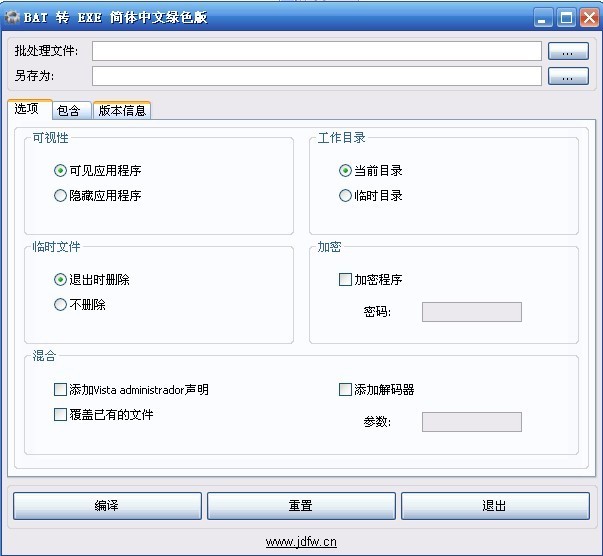This screenshot has width=603, height=556.
Task: Close the BAT 转 EXE window
Action: (590, 18)
